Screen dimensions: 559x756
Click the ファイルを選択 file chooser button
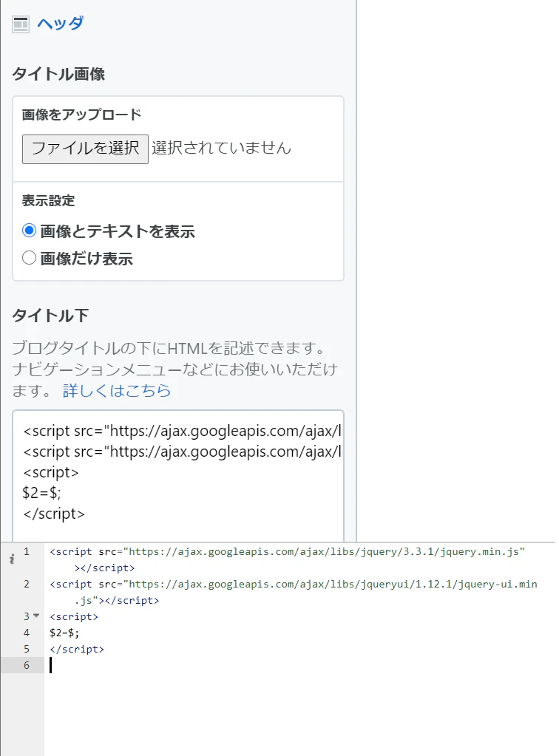[85, 149]
